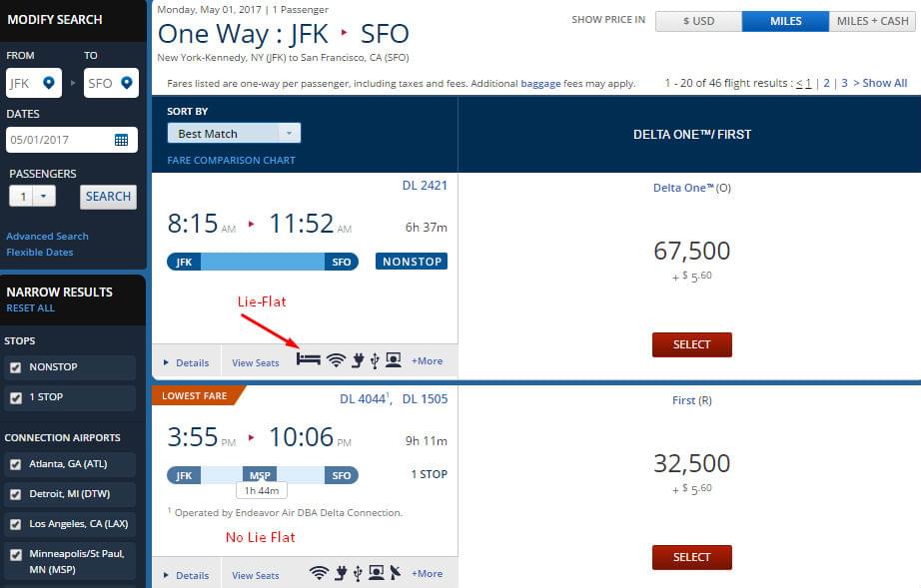Image resolution: width=921 pixels, height=588 pixels.
Task: Expand Details for flight DL 2421
Action: (187, 362)
